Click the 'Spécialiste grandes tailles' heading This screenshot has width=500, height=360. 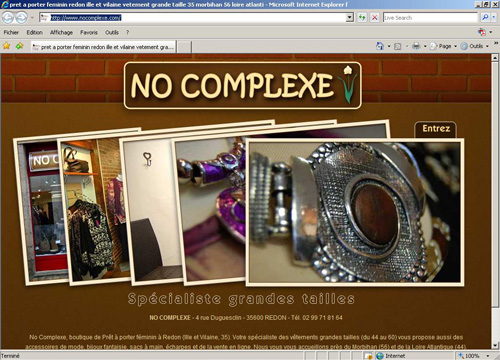click(x=241, y=299)
